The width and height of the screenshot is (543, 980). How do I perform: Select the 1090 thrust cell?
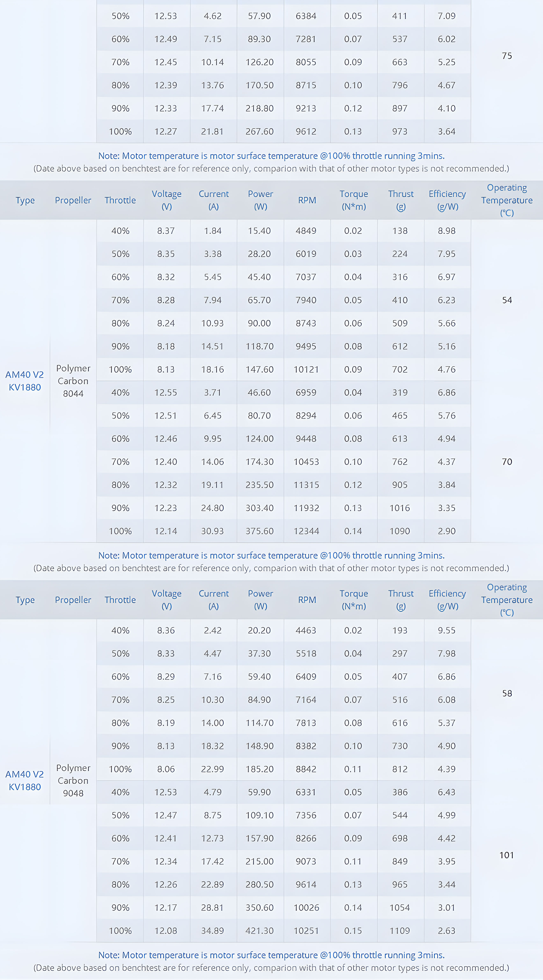(400, 531)
